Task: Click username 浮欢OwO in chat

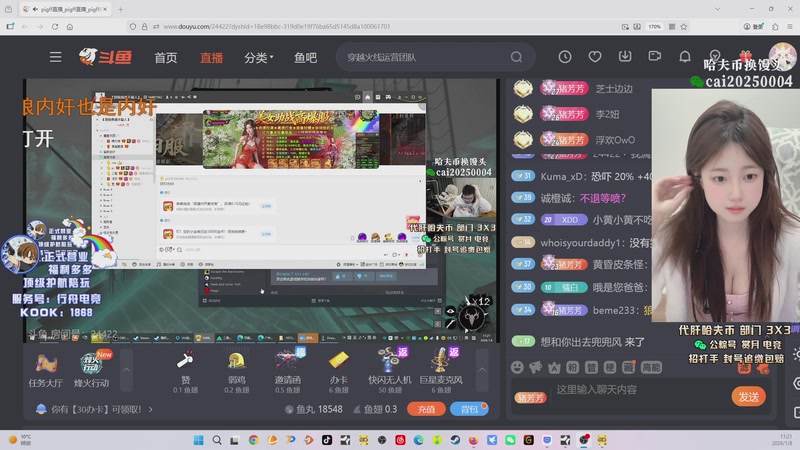Action: pyautogui.click(x=615, y=140)
